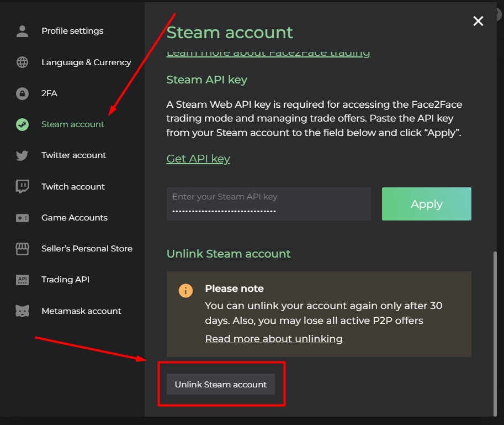Open the Metamask account section

81,311
